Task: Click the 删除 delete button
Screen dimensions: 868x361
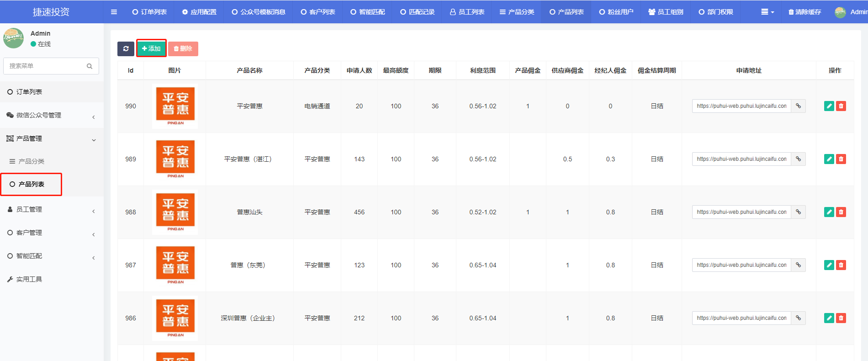Action: [183, 48]
